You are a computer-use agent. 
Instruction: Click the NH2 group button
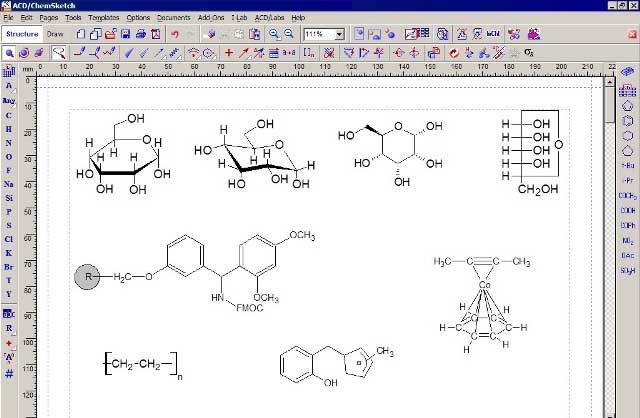(628, 240)
